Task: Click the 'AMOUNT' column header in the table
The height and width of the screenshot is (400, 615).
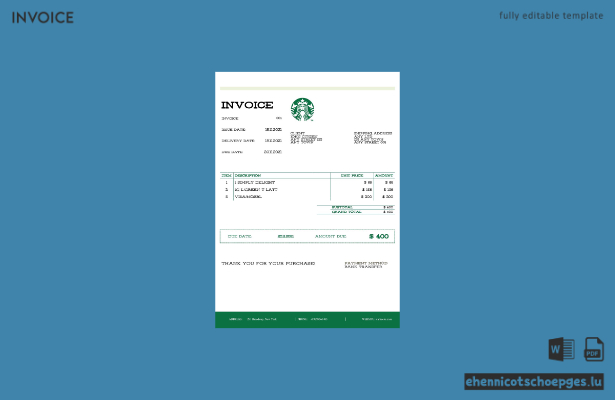Action: coord(384,175)
